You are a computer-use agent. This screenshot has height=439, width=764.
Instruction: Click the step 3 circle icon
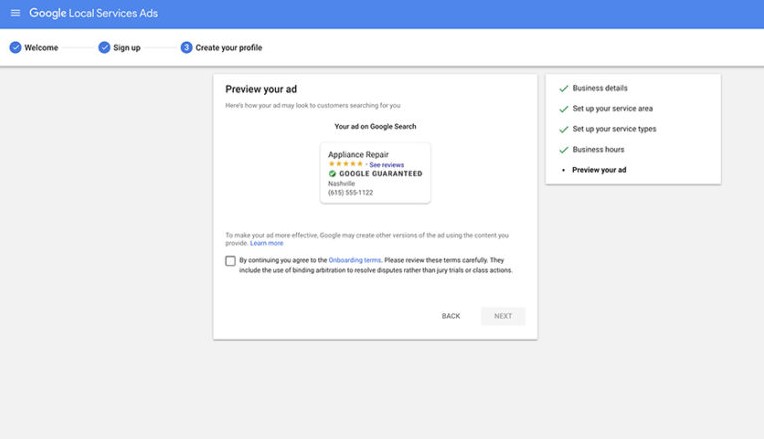(187, 47)
